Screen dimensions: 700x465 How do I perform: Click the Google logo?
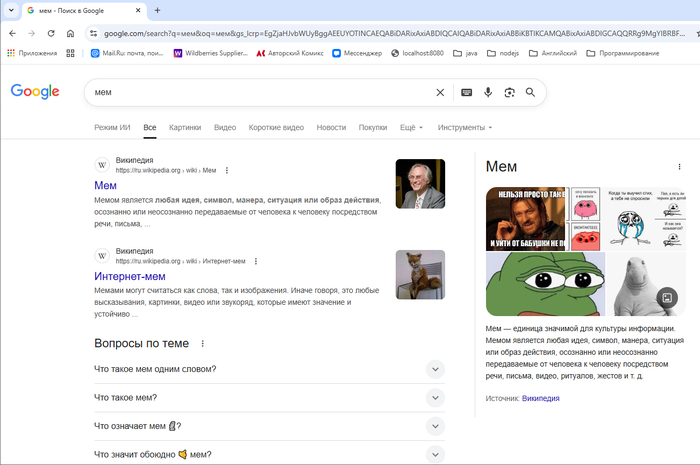click(x=35, y=91)
